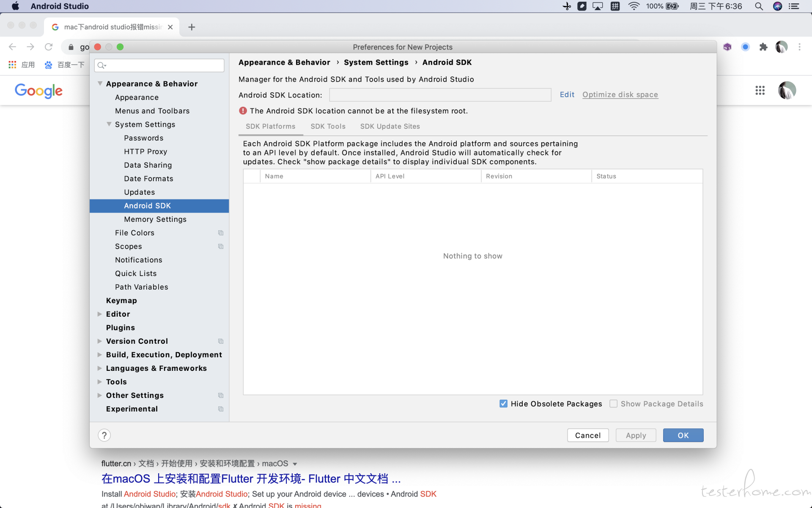Close the Chrome tab about android studio

pyautogui.click(x=170, y=27)
